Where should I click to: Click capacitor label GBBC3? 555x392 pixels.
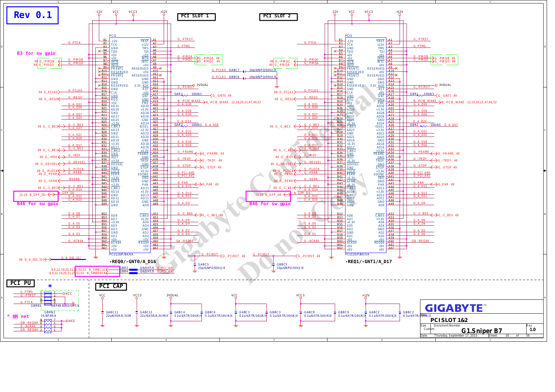(x=275, y=312)
